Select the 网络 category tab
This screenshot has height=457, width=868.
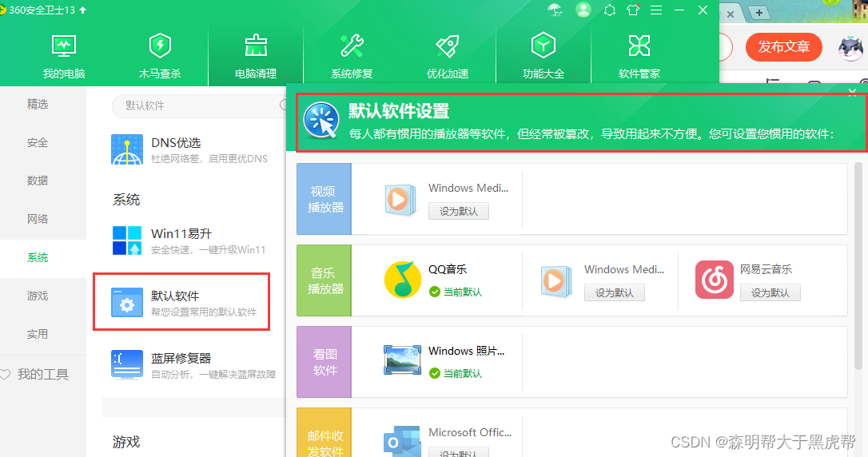(x=38, y=219)
